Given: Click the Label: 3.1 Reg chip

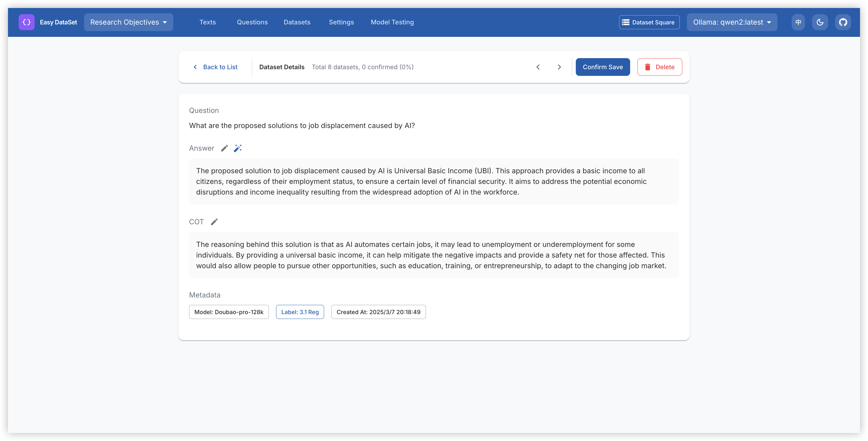Looking at the screenshot, I should (x=300, y=312).
